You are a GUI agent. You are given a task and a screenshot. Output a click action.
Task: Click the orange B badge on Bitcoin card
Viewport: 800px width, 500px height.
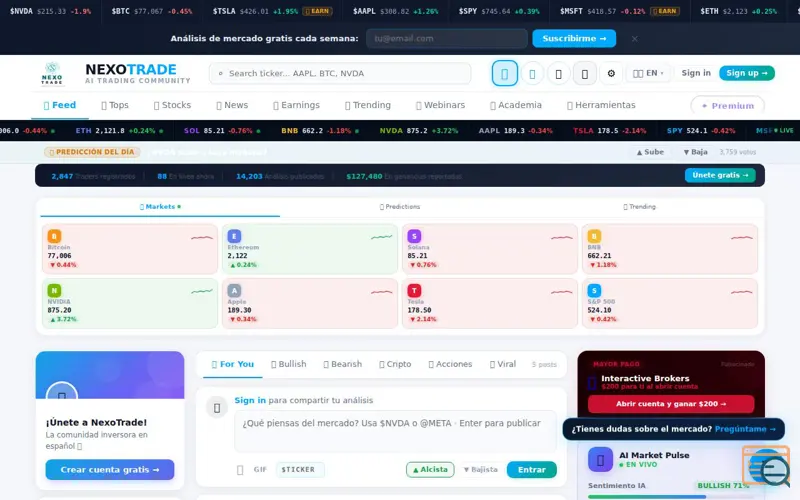(54, 236)
